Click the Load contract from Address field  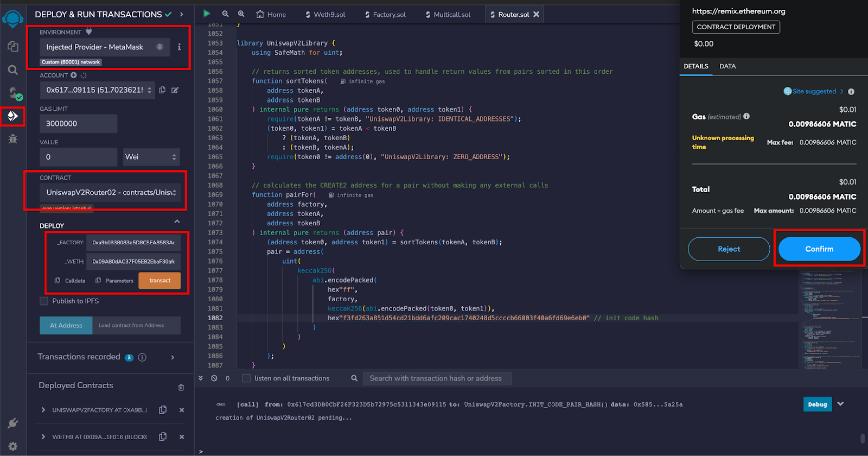click(137, 326)
